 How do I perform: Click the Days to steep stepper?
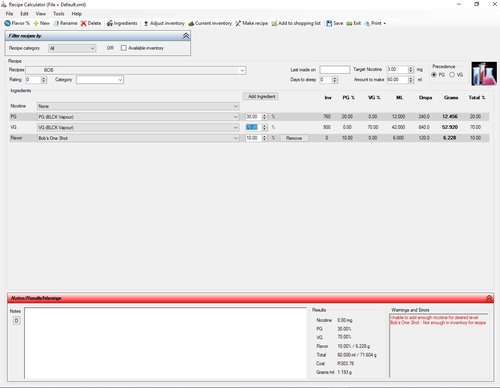(335, 80)
